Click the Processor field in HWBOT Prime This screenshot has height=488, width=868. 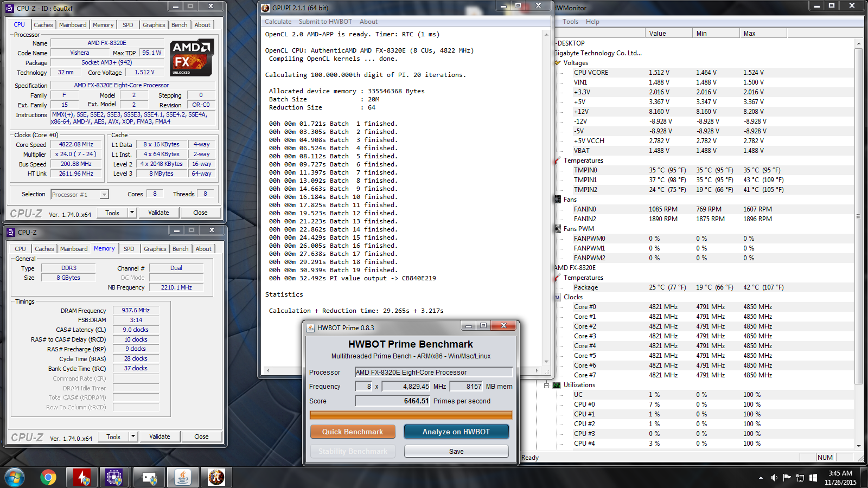pyautogui.click(x=433, y=372)
